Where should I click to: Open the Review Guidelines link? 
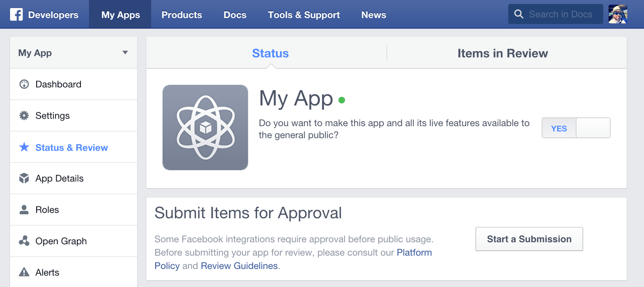point(239,266)
